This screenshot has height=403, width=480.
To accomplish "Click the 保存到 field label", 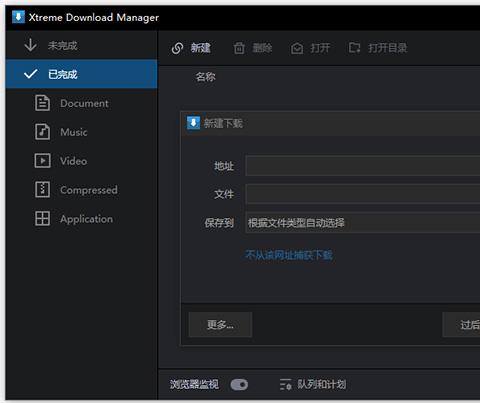I will 219,223.
